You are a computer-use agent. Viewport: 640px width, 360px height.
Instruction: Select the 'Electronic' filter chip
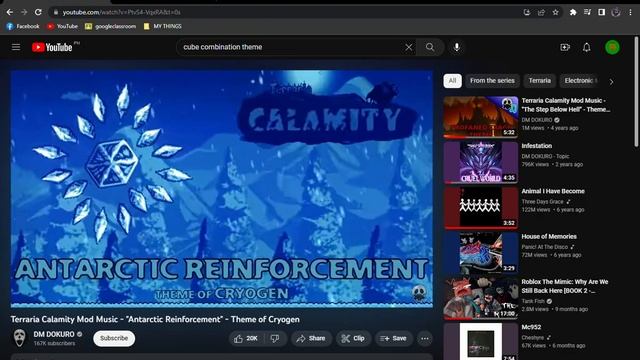(x=579, y=81)
